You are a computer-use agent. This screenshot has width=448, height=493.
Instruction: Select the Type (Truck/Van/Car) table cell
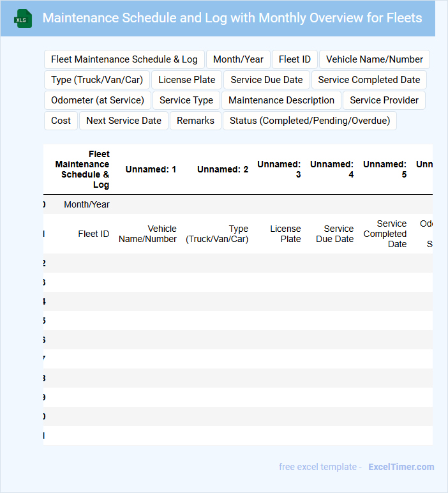(x=217, y=234)
